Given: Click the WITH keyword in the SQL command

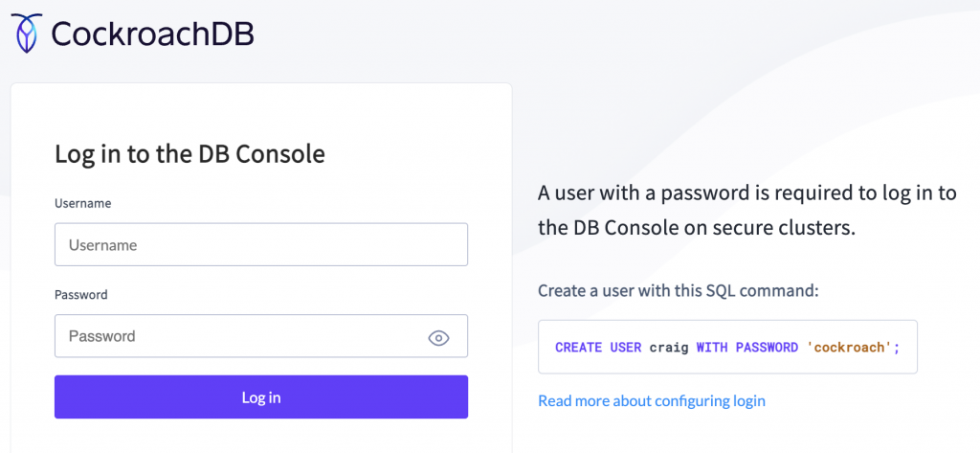Looking at the screenshot, I should pos(711,348).
